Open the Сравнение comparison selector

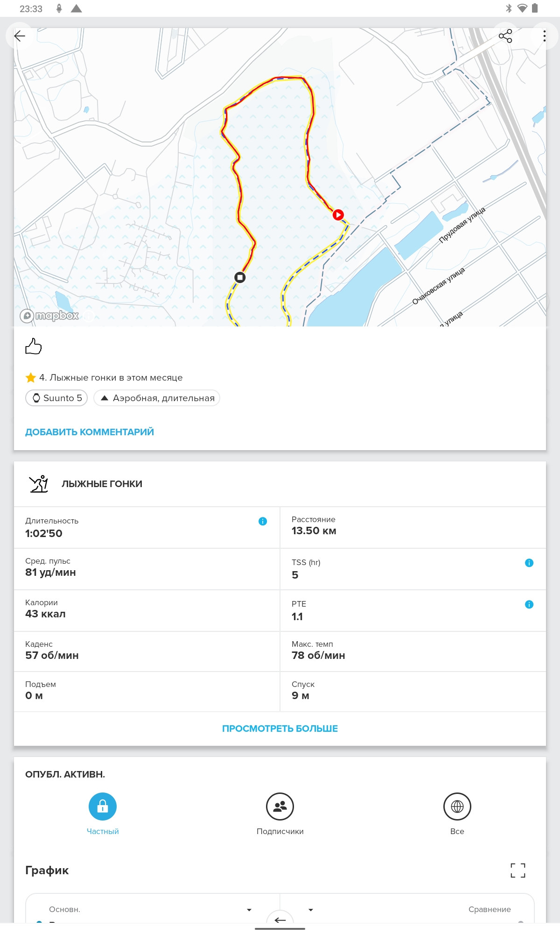(490, 909)
